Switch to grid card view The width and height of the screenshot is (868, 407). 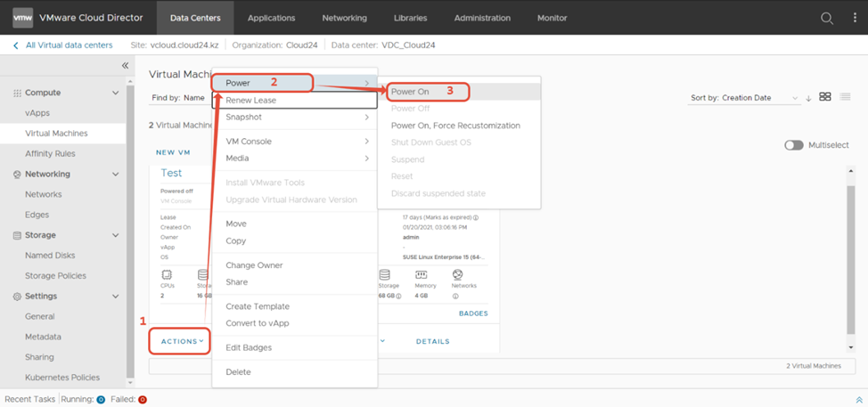coord(825,97)
